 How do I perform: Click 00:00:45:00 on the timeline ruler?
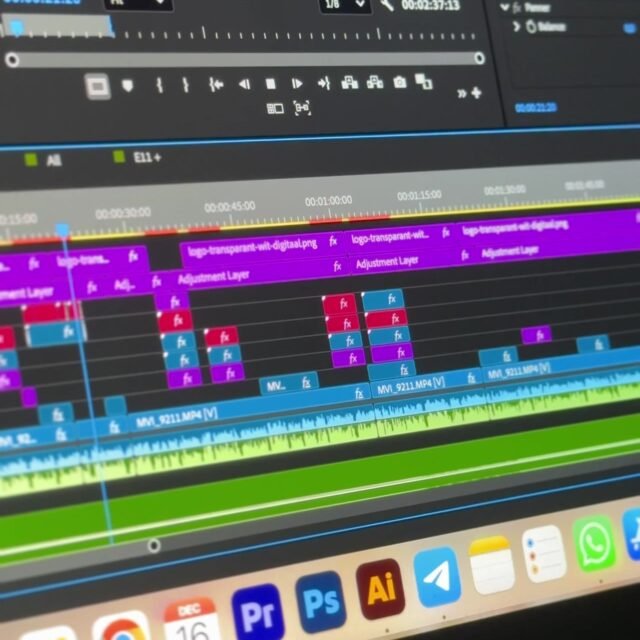(x=230, y=207)
